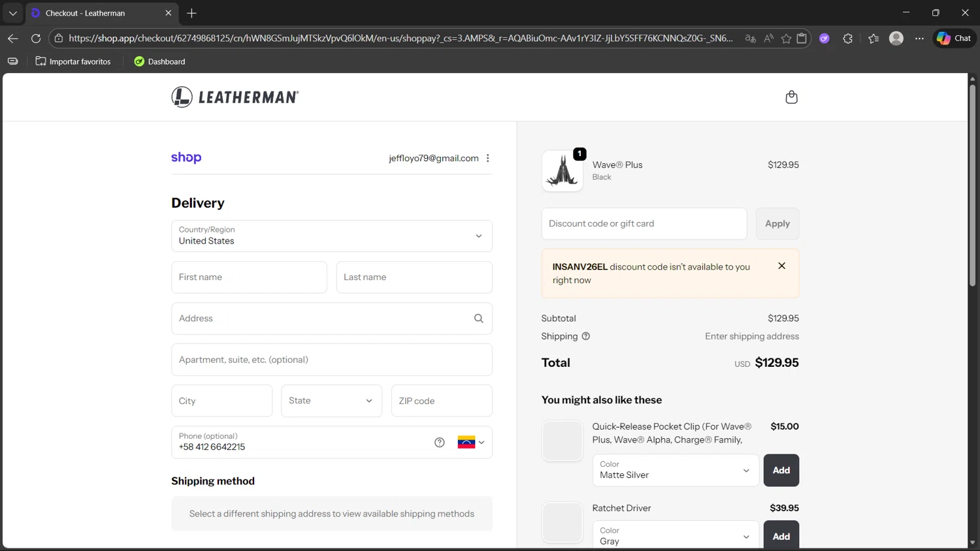Click the City field
Image resolution: width=980 pixels, height=551 pixels.
(x=222, y=401)
